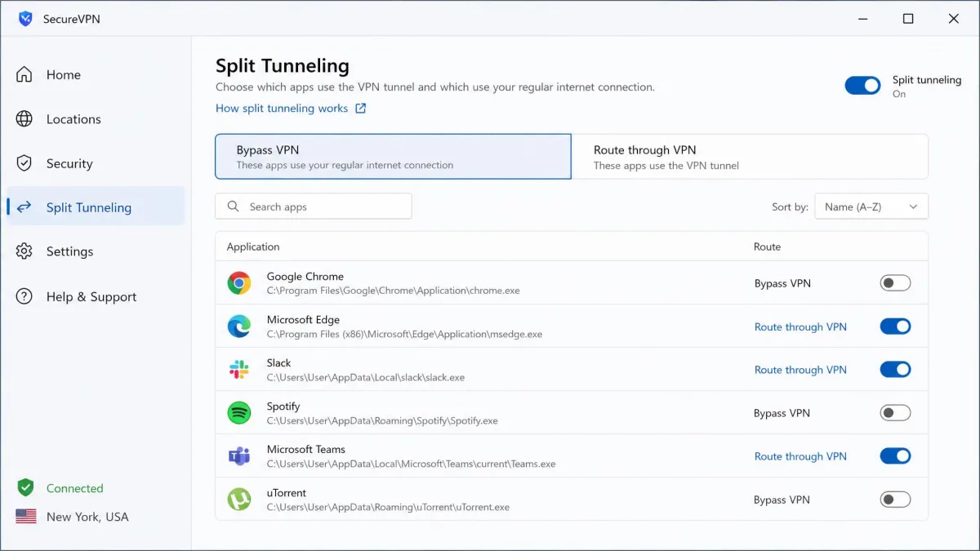The width and height of the screenshot is (980, 551).
Task: Click the uTorrent app icon
Action: pyautogui.click(x=239, y=500)
